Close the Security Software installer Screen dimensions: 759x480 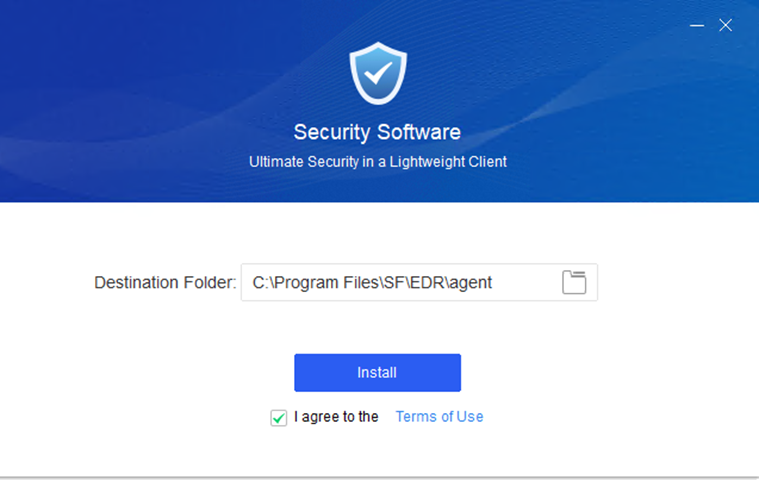click(726, 25)
